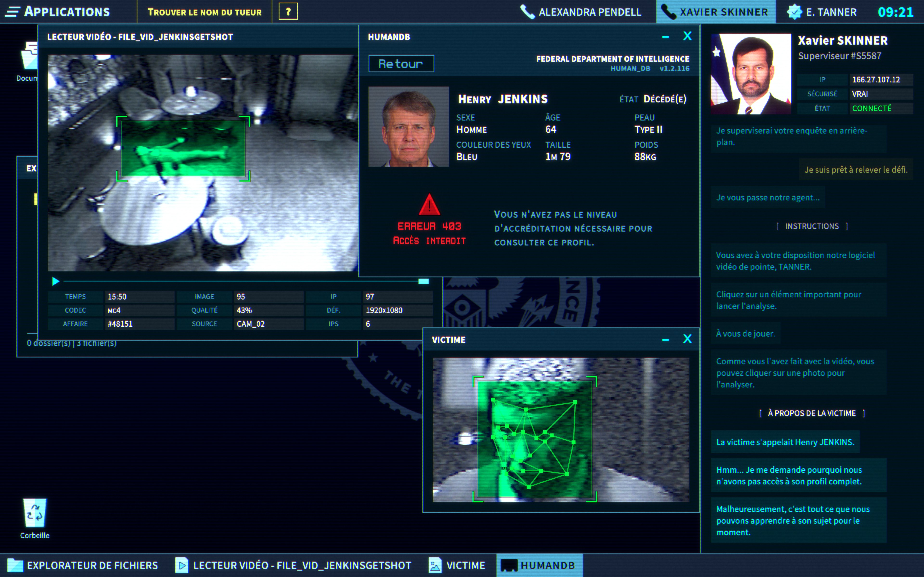This screenshot has width=924, height=577.
Task: Click the folder icon in Explorateur de fichiers taskbar
Action: point(15,565)
